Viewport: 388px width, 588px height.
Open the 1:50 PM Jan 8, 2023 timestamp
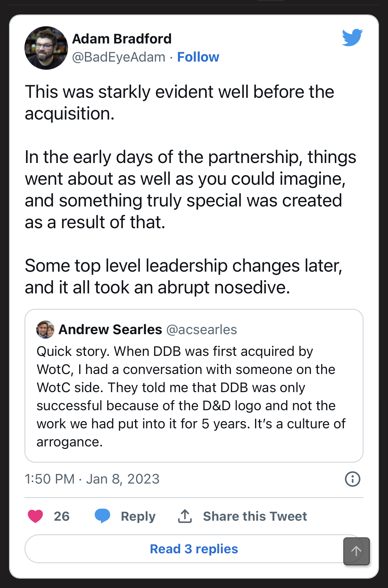(92, 479)
